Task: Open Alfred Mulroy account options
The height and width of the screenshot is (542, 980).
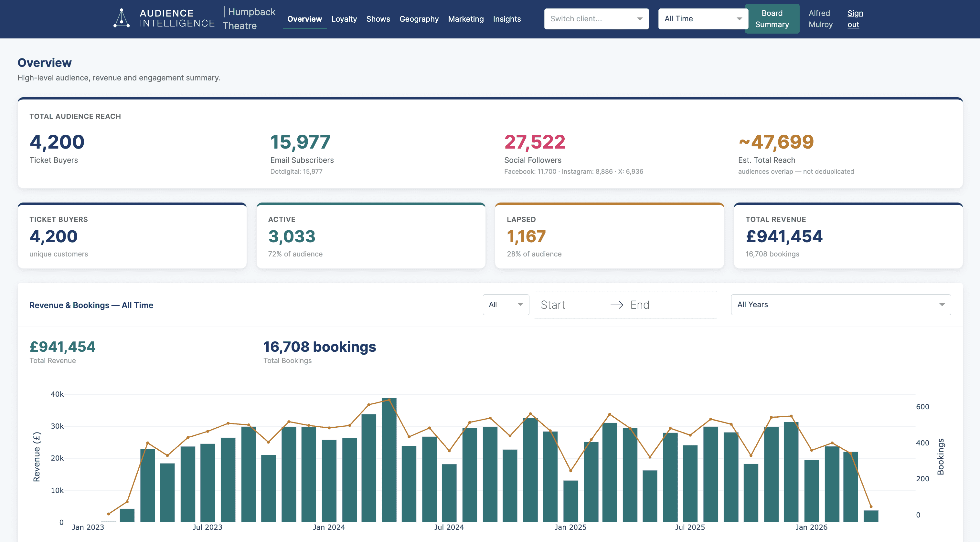Action: [821, 19]
